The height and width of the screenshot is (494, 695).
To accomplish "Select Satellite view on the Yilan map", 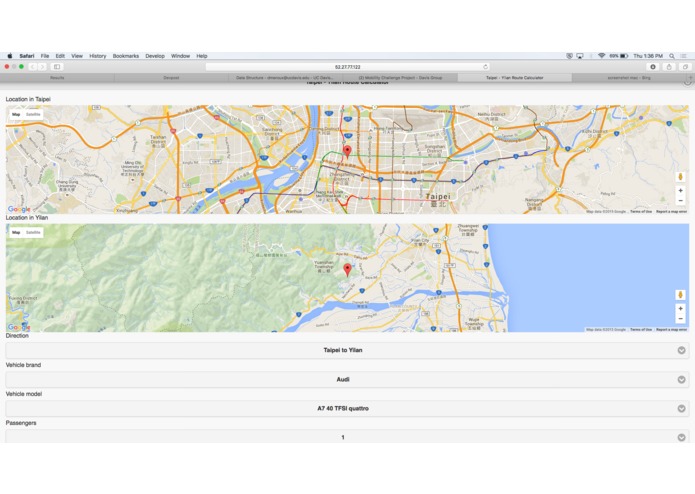I will click(33, 232).
